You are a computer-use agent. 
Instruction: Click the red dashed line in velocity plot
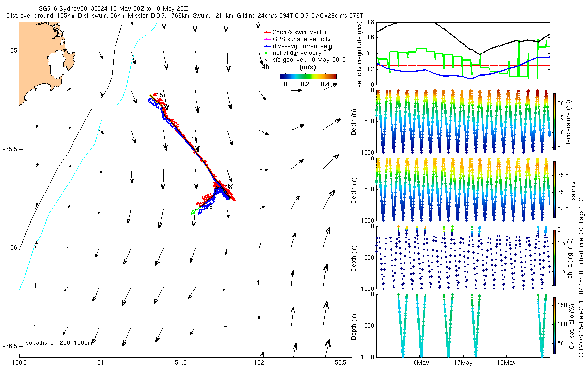click(463, 65)
